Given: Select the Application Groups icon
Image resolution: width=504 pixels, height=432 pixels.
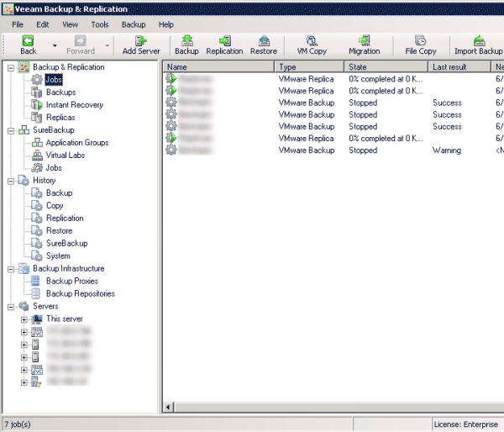Looking at the screenshot, I should (37, 143).
